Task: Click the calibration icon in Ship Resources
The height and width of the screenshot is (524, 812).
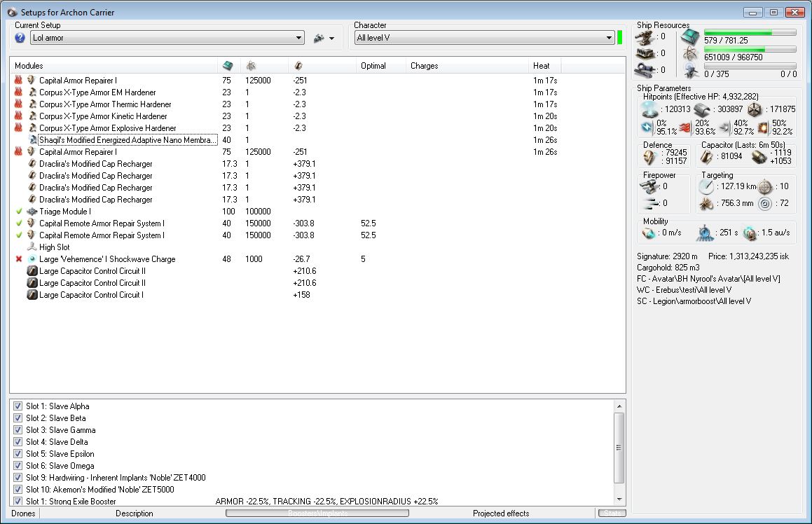Action: click(x=645, y=69)
